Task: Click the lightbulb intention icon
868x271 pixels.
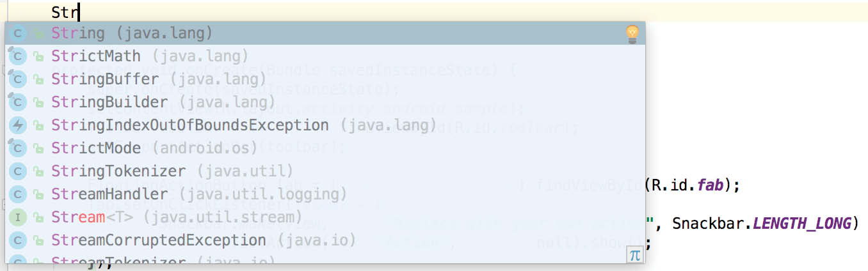Action: 632,34
